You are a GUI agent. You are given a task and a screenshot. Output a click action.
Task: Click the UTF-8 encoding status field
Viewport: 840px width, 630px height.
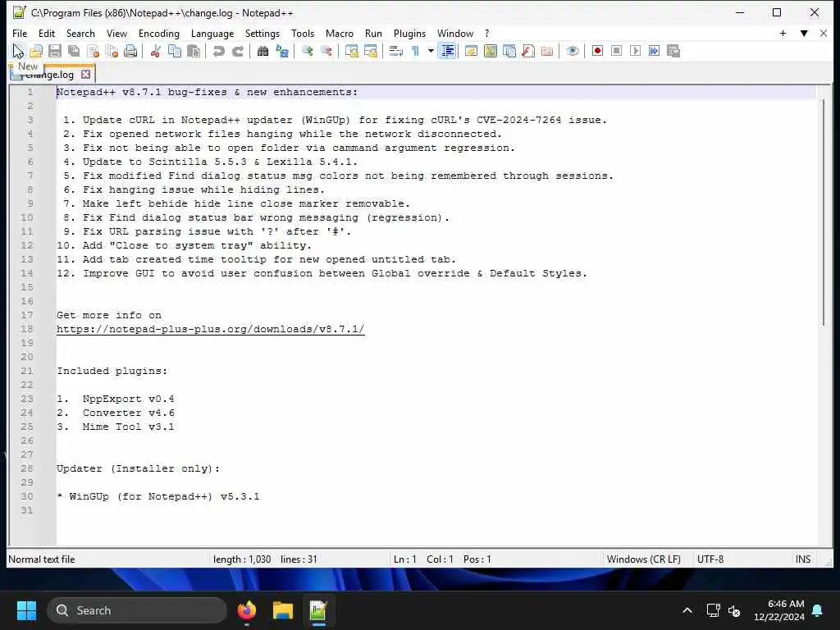(710, 559)
